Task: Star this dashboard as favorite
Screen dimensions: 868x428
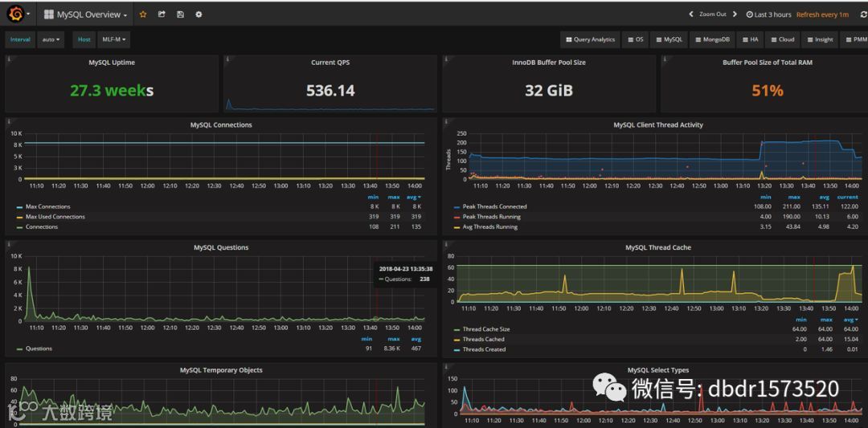Action: tap(143, 14)
